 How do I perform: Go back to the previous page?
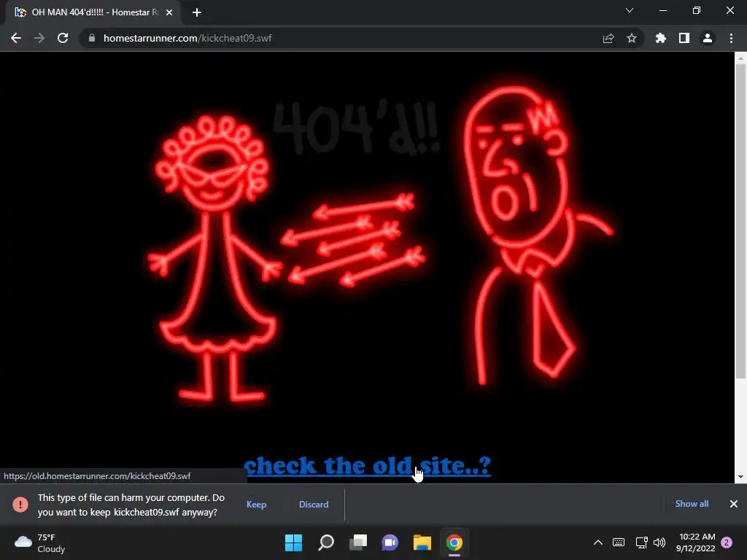(16, 38)
